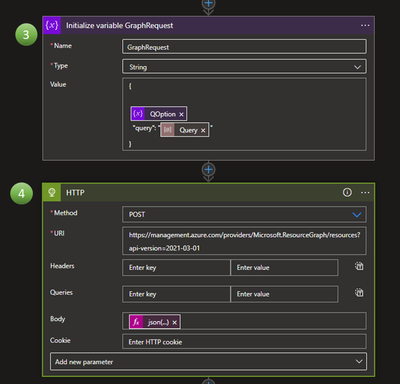Click inside the Value text area
Screen dimensions: 400x384
click(x=244, y=114)
